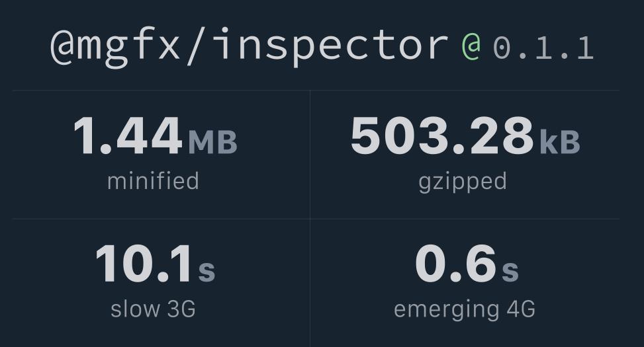
Task: Click the s unit next to 0.6
Action: (510, 271)
